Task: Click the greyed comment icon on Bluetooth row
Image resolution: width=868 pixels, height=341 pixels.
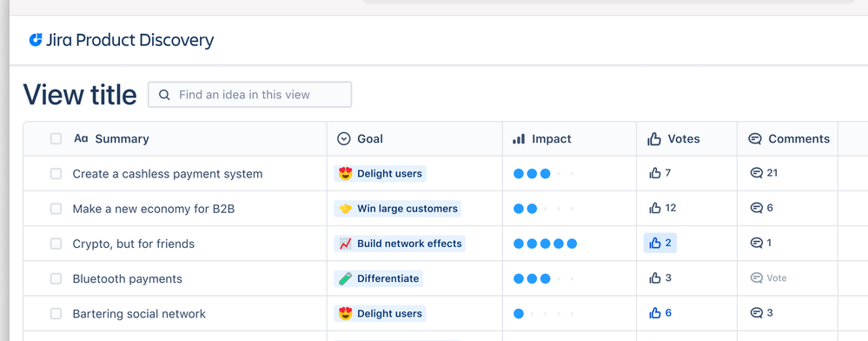Action: point(756,277)
